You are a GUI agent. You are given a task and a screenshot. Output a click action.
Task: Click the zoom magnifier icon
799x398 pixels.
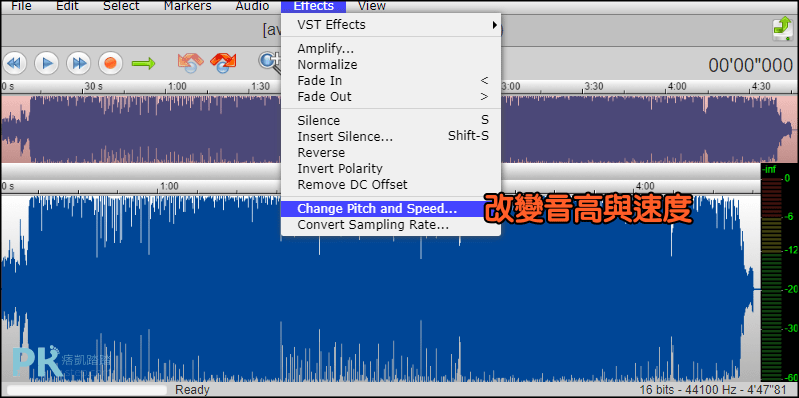[270, 62]
